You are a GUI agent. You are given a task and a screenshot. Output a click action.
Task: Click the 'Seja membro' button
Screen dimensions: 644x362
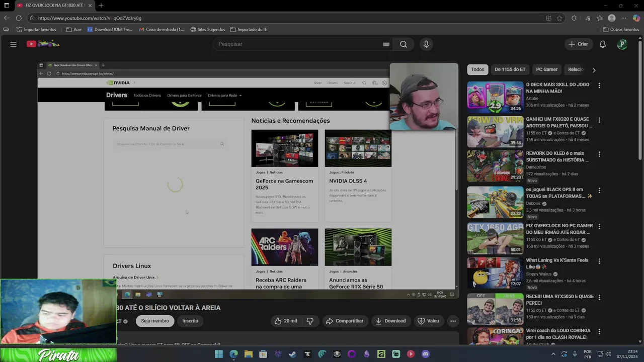(x=155, y=321)
